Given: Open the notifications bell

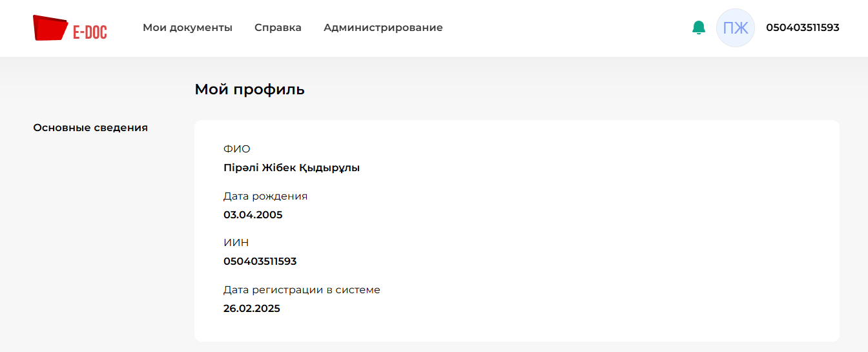Looking at the screenshot, I should [699, 28].
